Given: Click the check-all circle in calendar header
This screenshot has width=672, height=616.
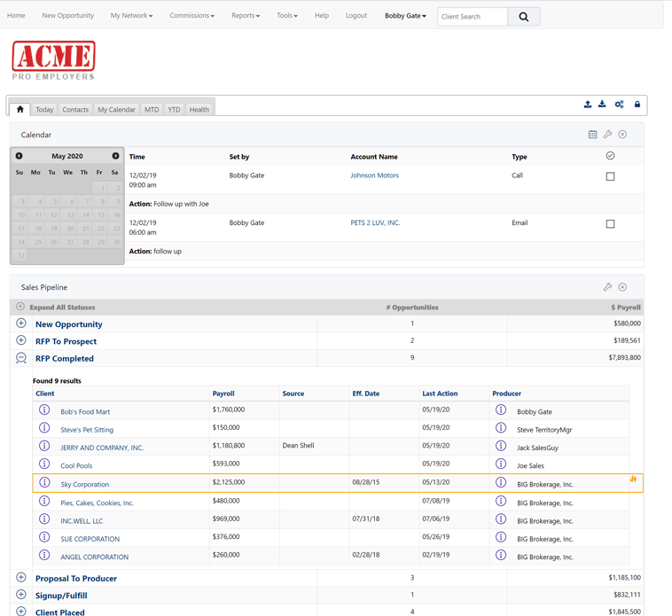Looking at the screenshot, I should click(x=610, y=156).
